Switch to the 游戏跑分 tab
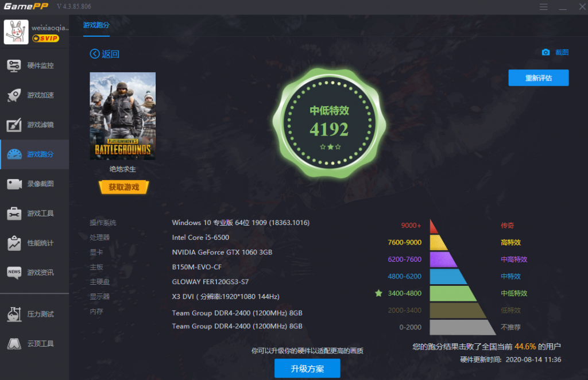 pos(96,25)
